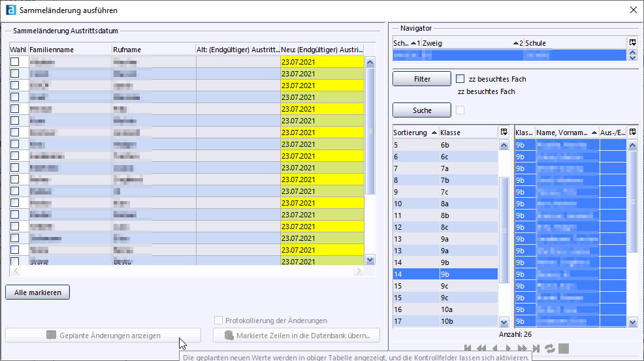Open column chooser icon in Navigator school table

click(x=632, y=43)
